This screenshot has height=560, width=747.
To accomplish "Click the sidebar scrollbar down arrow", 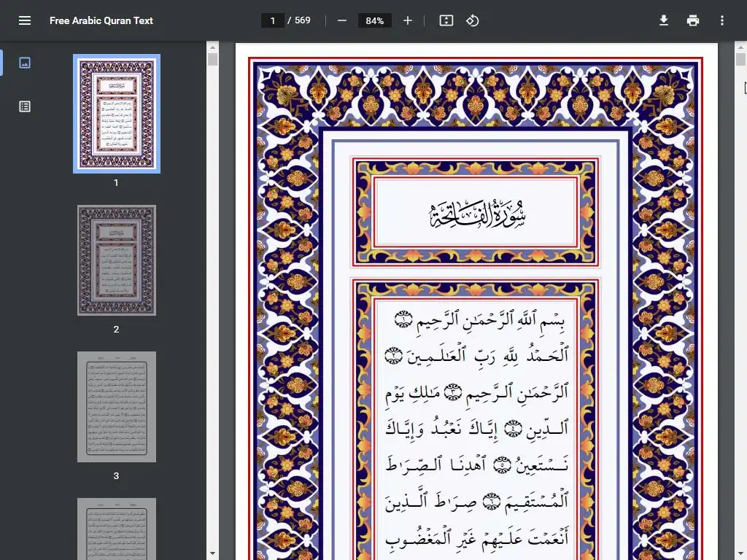I will pos(212,554).
